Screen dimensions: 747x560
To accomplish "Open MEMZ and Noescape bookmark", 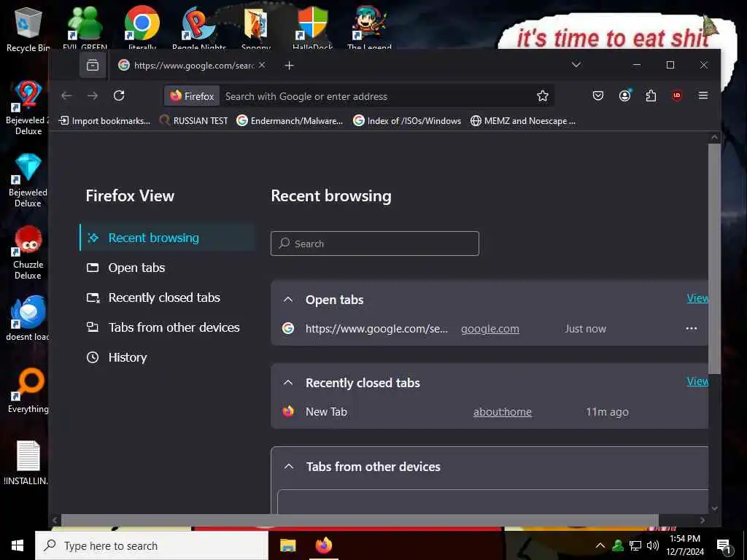I will pyautogui.click(x=523, y=121).
